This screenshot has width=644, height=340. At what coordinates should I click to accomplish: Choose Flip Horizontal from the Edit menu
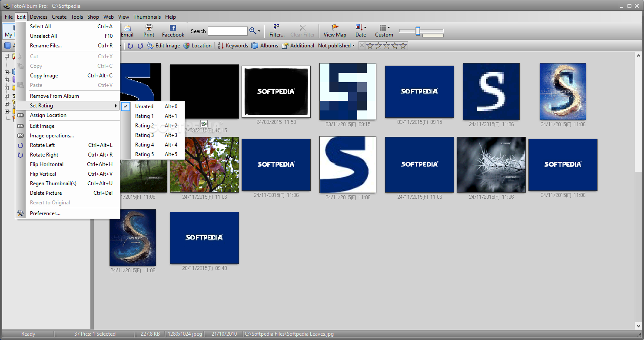click(67, 164)
